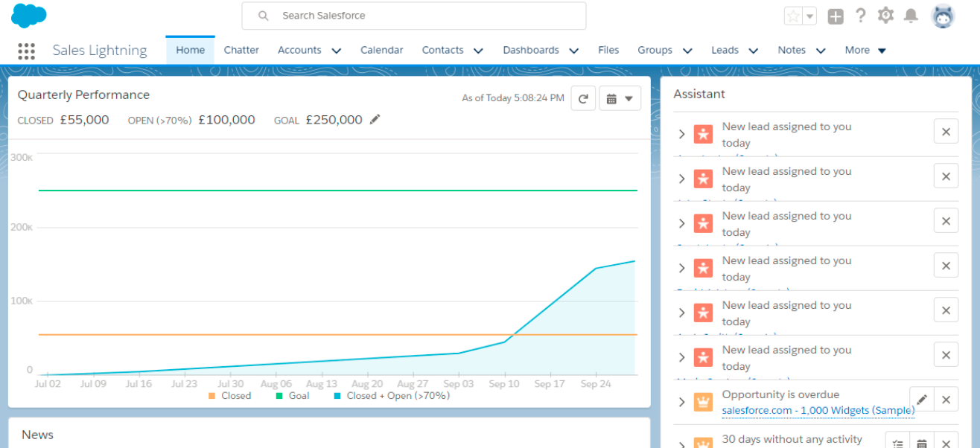Click the OPEN (>70%) £100,000 value
Screen dimensions: 980x448
click(226, 120)
